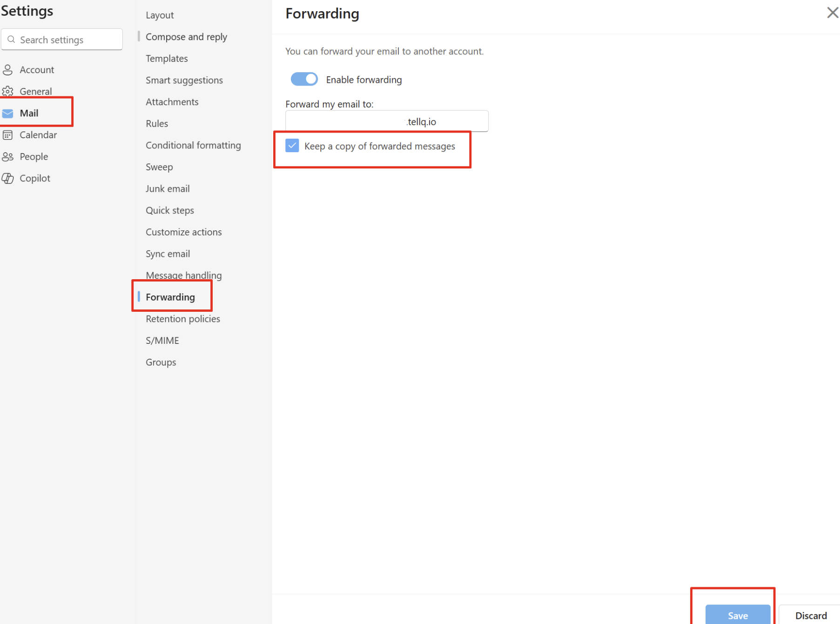
Task: Save the forwarding settings
Action: pos(737,615)
